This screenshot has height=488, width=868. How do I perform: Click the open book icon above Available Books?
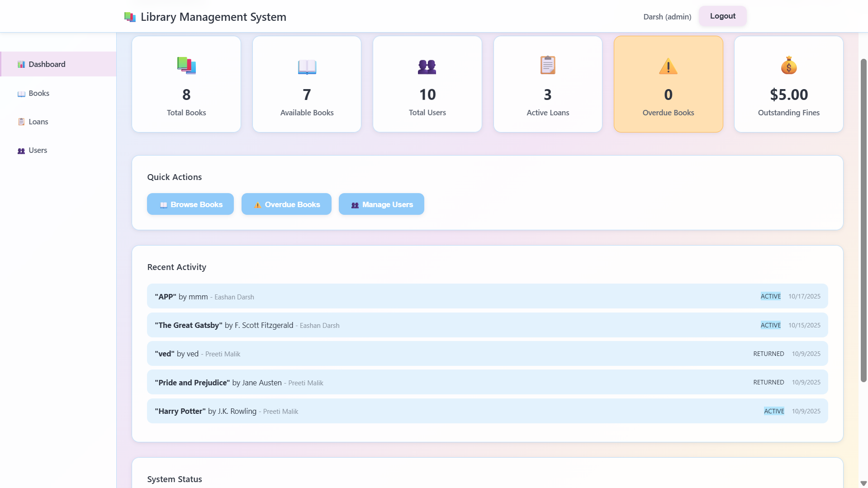point(307,66)
